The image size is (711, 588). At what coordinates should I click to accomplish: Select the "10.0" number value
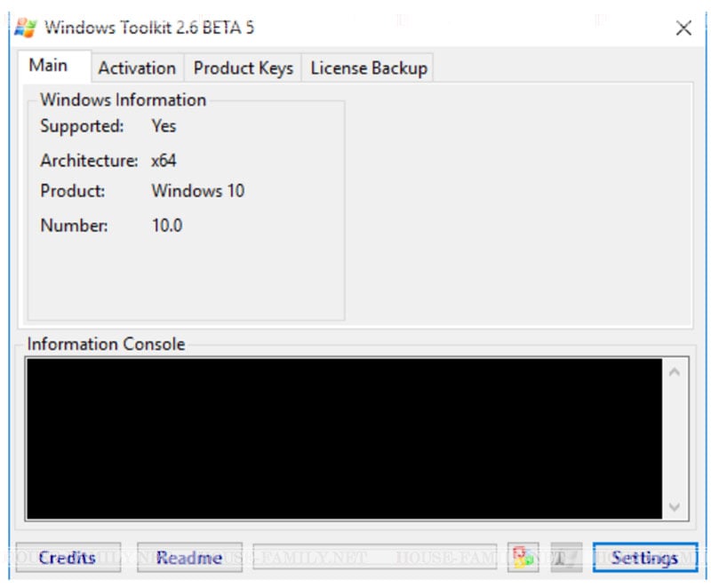(167, 225)
